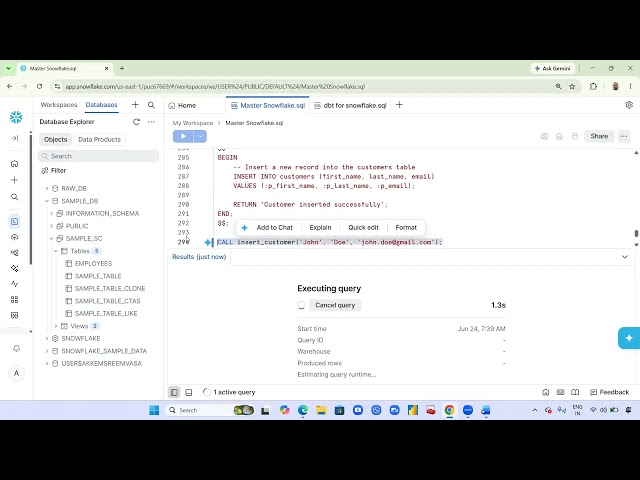The height and width of the screenshot is (480, 640).
Task: Open the Filter option
Action: pyautogui.click(x=53, y=171)
